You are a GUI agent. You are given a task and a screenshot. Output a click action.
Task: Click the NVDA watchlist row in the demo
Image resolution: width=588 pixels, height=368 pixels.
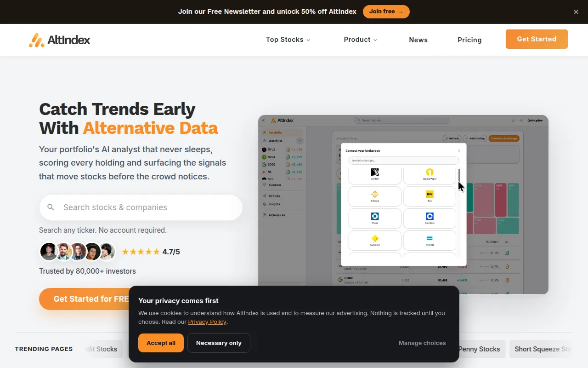(282, 157)
